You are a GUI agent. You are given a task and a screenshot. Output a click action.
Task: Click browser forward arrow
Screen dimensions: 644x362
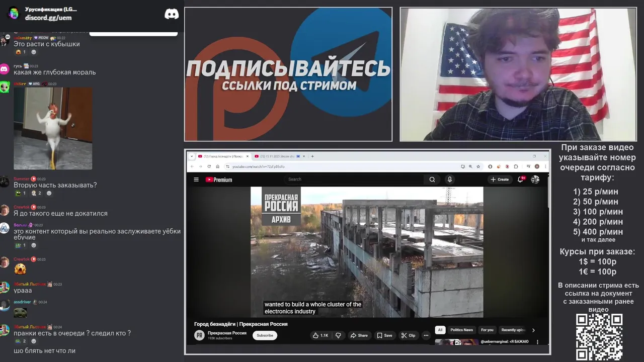(201, 166)
